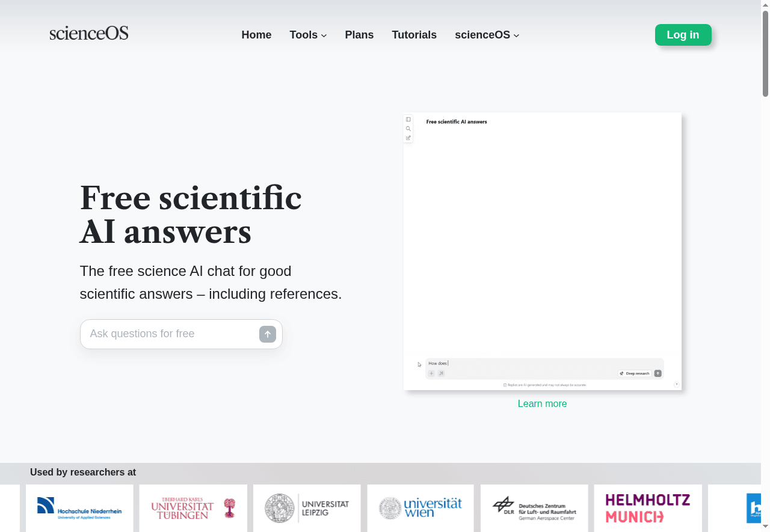Click the Log in button
The image size is (770, 532).
pyautogui.click(x=683, y=35)
